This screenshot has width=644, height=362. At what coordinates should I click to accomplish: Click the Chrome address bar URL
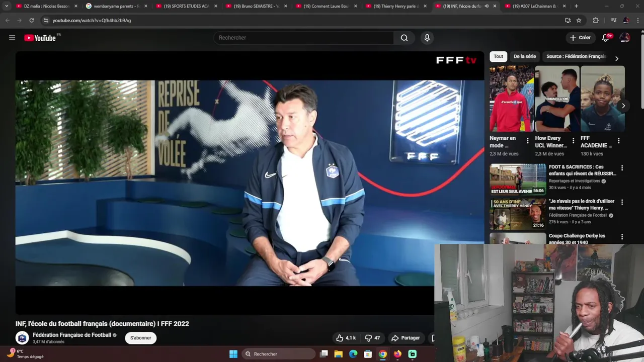(92, 20)
